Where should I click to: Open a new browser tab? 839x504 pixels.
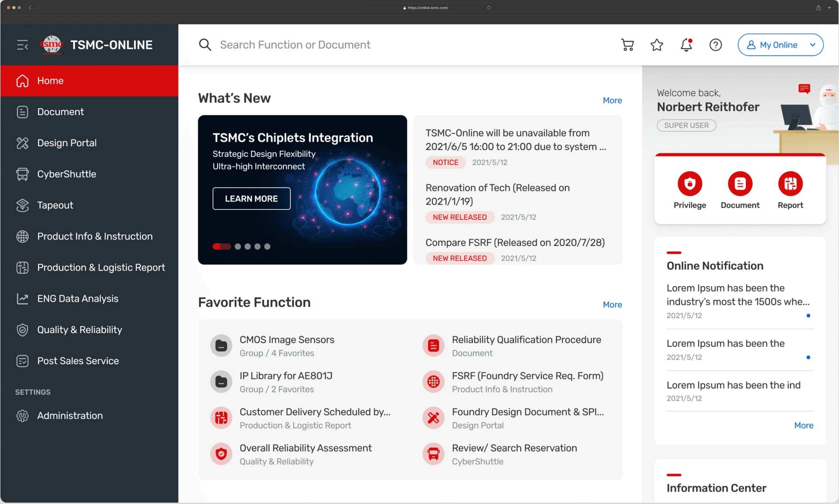(x=830, y=8)
